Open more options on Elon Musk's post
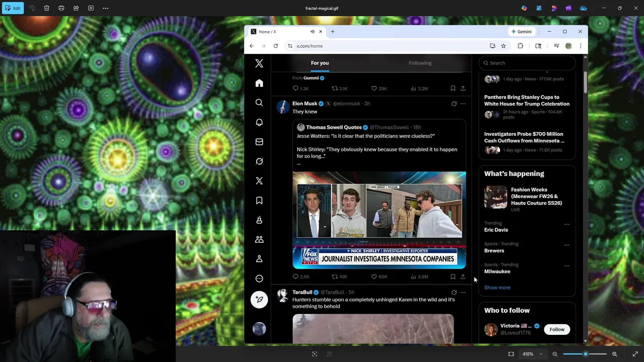Image resolution: width=644 pixels, height=362 pixels. 463,104
